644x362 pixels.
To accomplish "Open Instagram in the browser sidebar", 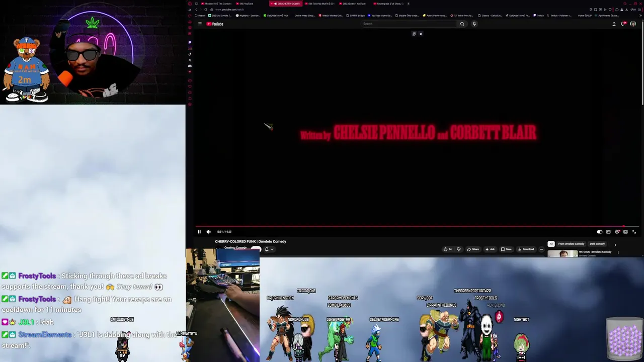I will [x=190, y=48].
